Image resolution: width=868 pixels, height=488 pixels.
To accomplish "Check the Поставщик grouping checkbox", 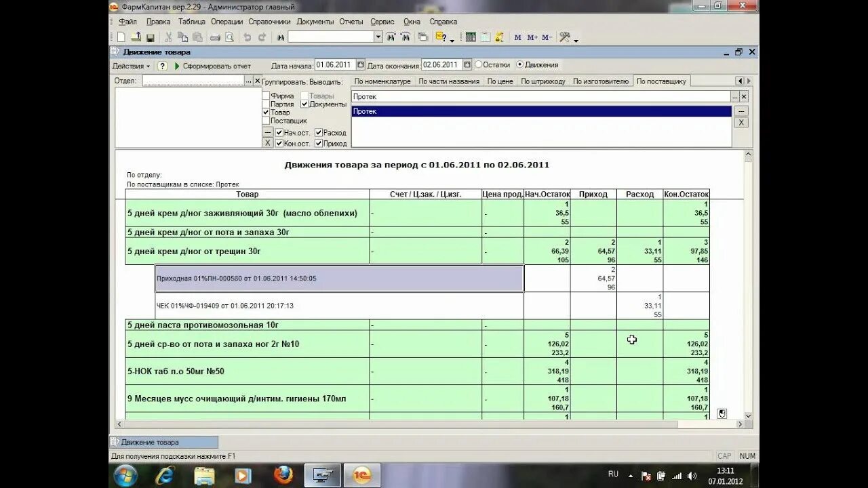I will [267, 121].
